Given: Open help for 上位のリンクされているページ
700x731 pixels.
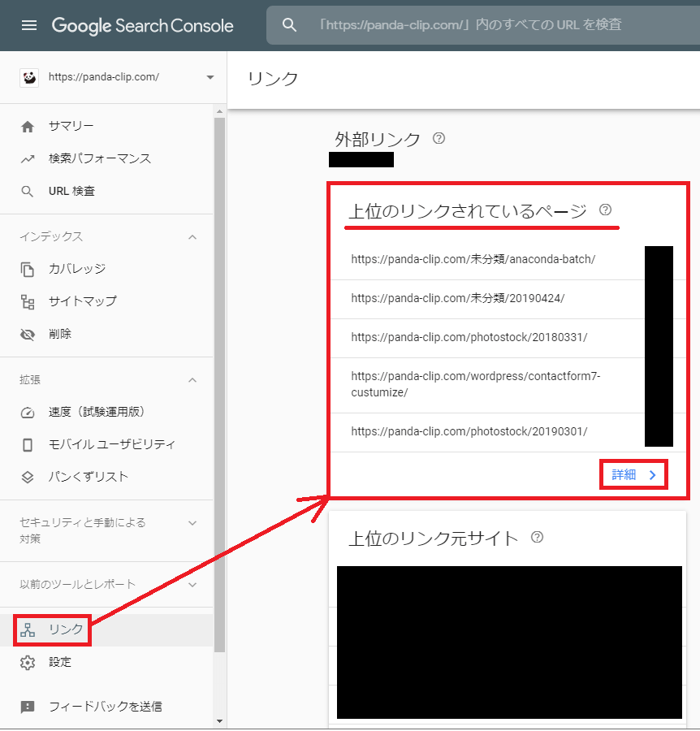Looking at the screenshot, I should (605, 210).
